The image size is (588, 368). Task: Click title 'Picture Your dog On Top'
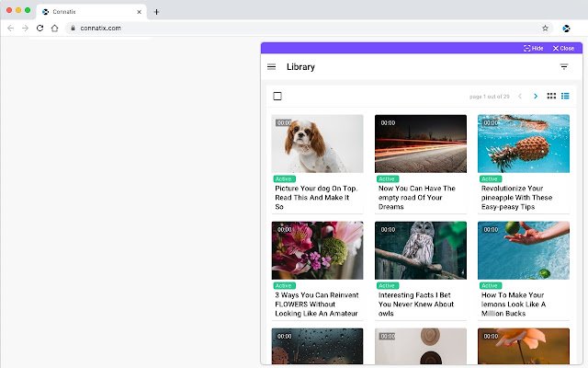316,198
